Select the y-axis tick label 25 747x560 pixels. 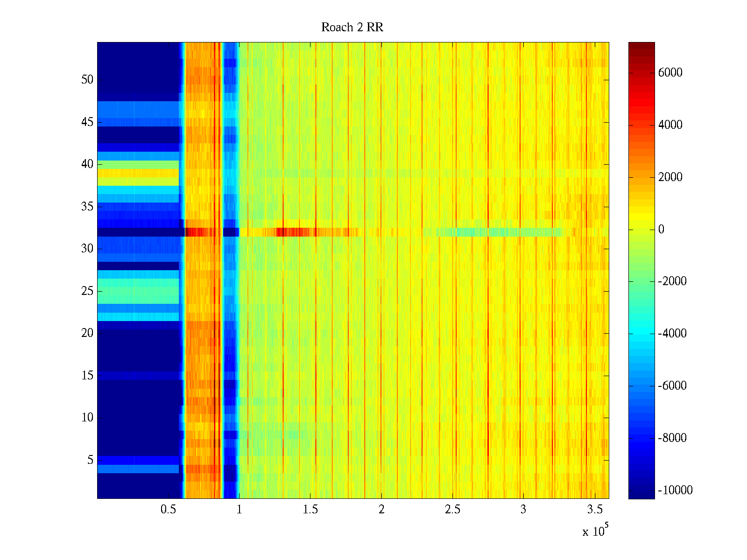(87, 291)
